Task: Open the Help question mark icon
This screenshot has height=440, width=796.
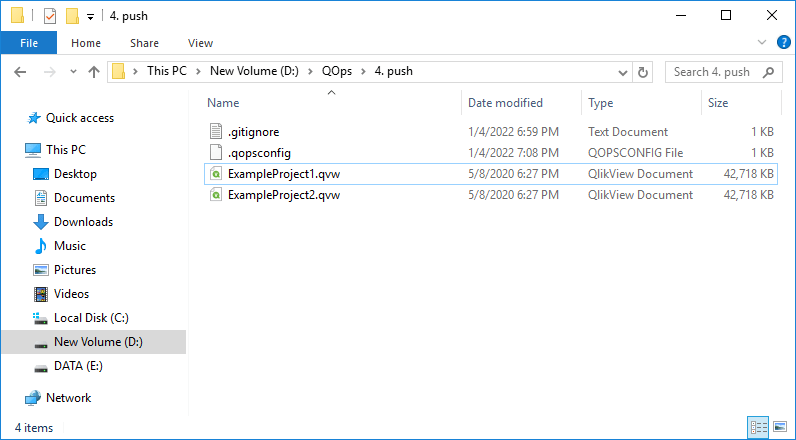Action: (783, 43)
